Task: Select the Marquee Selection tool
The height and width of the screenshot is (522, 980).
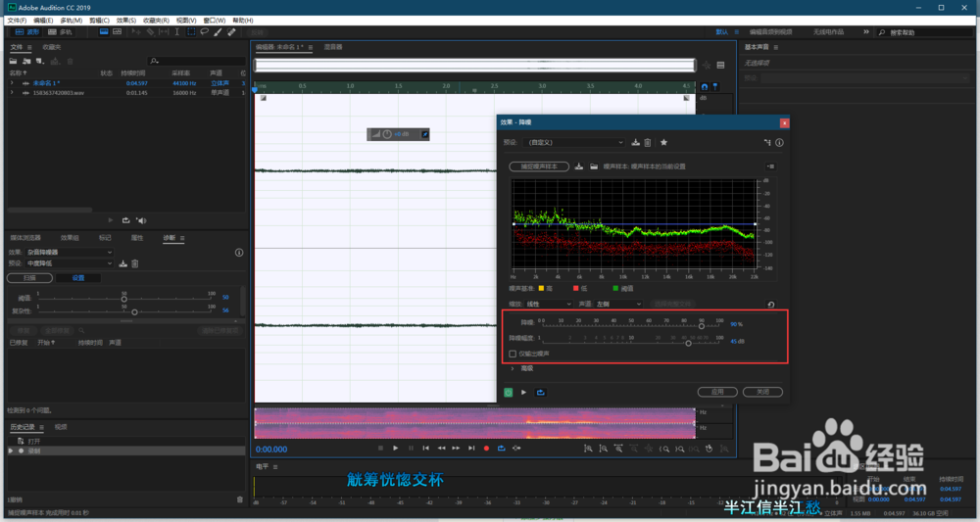Action: [x=191, y=32]
